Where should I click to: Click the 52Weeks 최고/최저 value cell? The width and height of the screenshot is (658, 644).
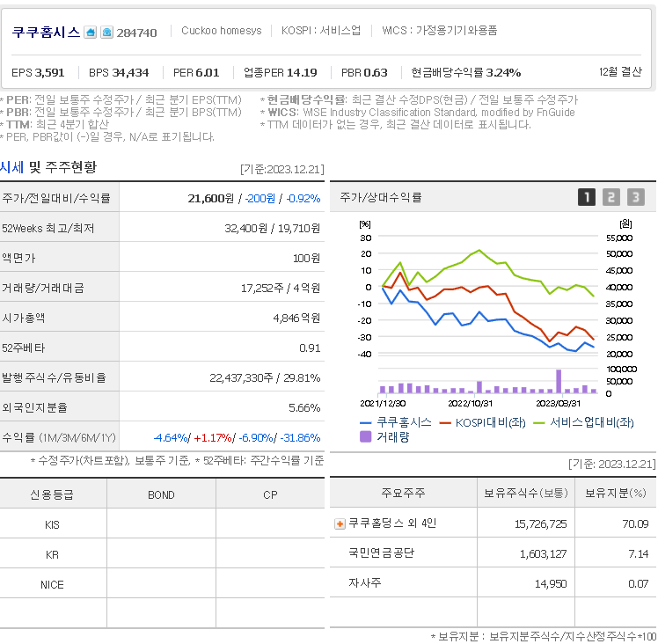pyautogui.click(x=222, y=228)
